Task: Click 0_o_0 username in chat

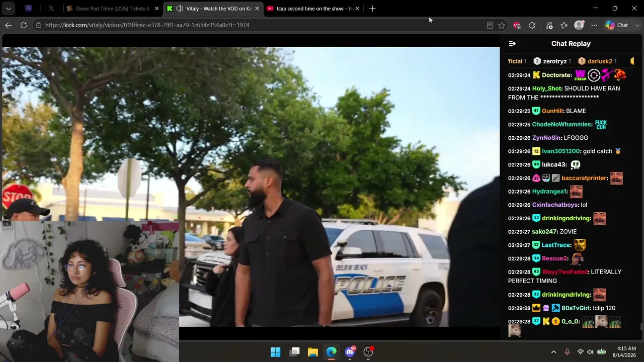Action: 571,322
